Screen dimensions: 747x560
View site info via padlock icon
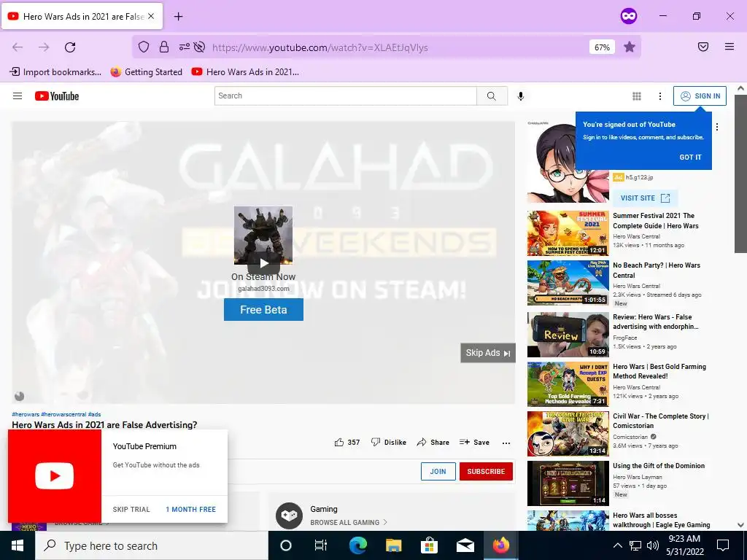164,47
